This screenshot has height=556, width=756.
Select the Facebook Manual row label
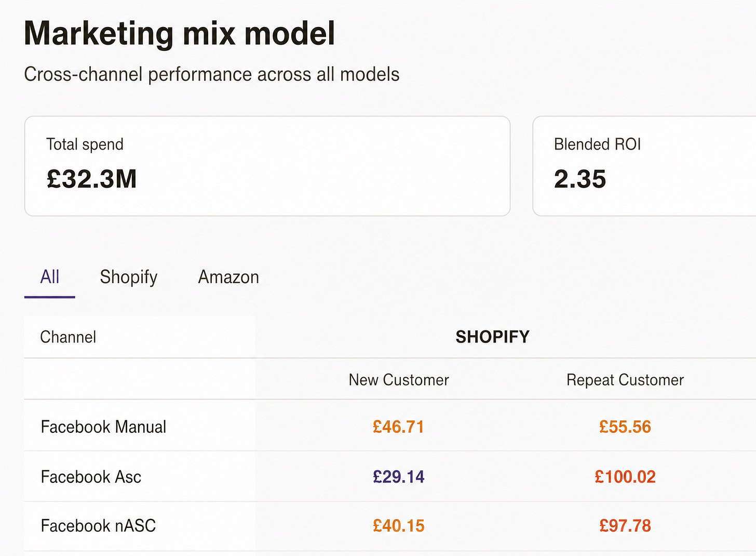103,427
